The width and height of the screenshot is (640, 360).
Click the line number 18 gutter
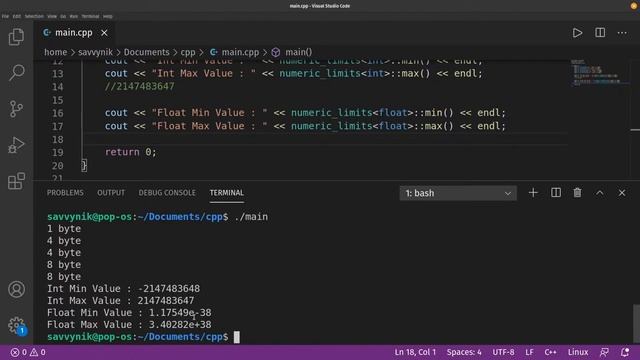58,139
